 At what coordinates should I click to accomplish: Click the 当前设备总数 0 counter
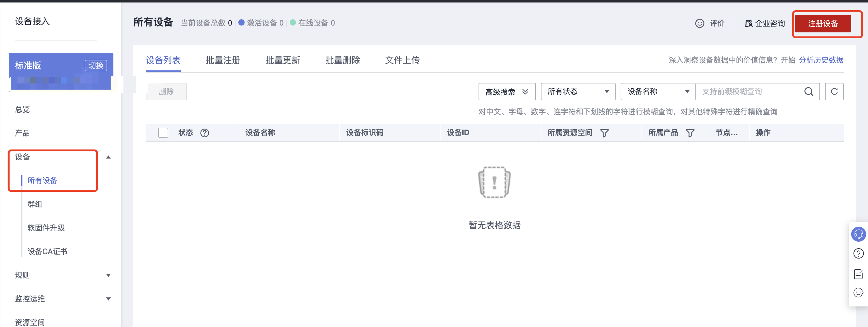pos(207,23)
